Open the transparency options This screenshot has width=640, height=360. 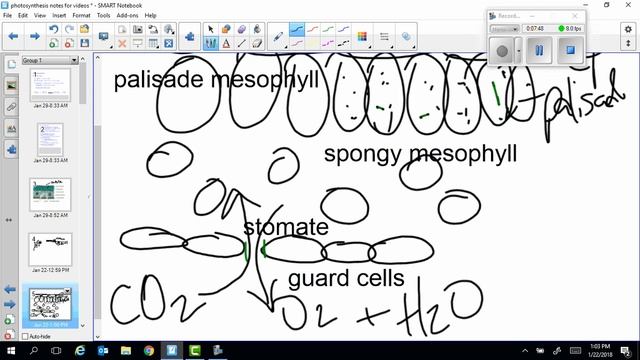(x=406, y=37)
